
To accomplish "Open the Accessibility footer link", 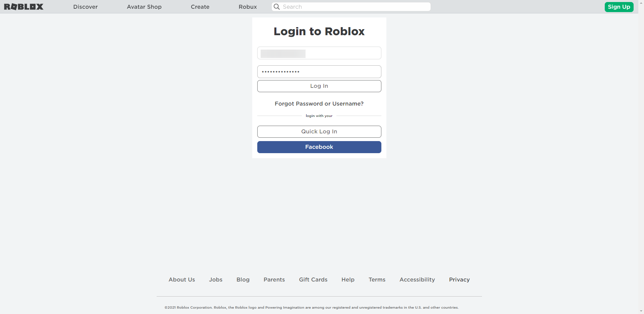I will pos(417,279).
